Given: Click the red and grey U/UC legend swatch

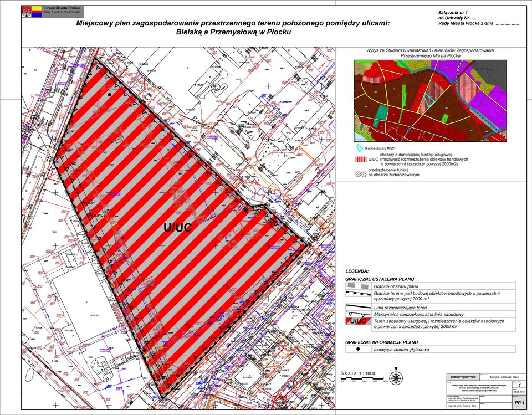Looking at the screenshot, I should point(357,321).
